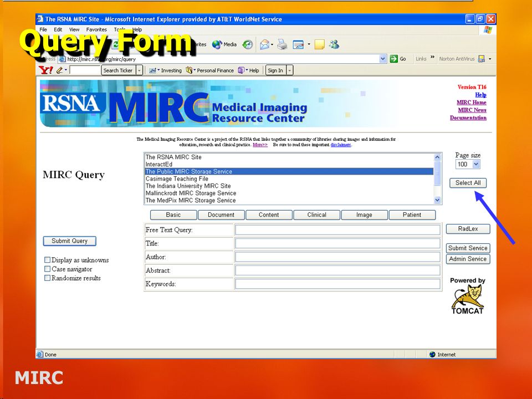The width and height of the screenshot is (532, 399).
Task: Click the green Go arrow
Action: click(393, 59)
